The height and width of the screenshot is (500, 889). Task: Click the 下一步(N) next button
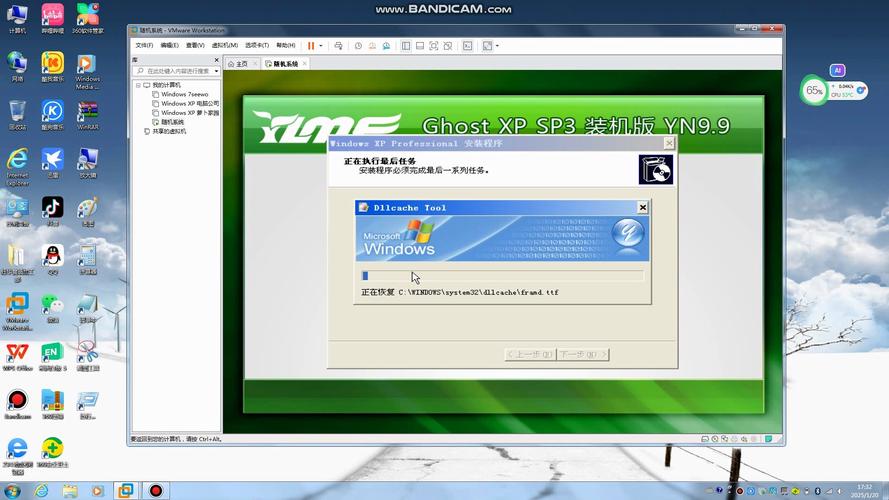[x=583, y=354]
